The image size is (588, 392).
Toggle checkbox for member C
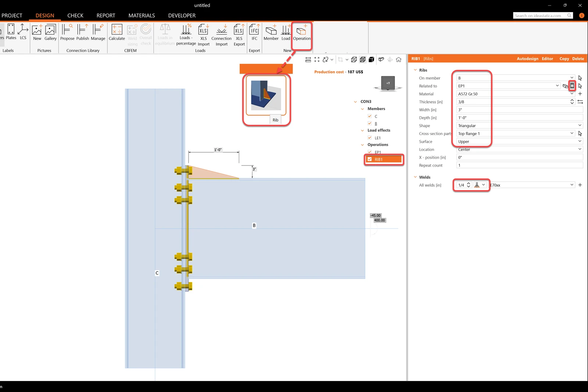pyautogui.click(x=370, y=116)
